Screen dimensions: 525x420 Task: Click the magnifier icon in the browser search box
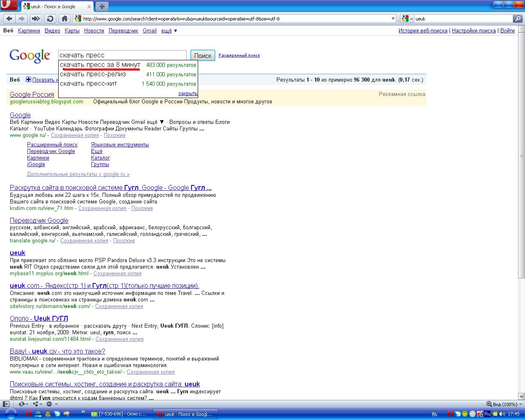click(x=518, y=18)
